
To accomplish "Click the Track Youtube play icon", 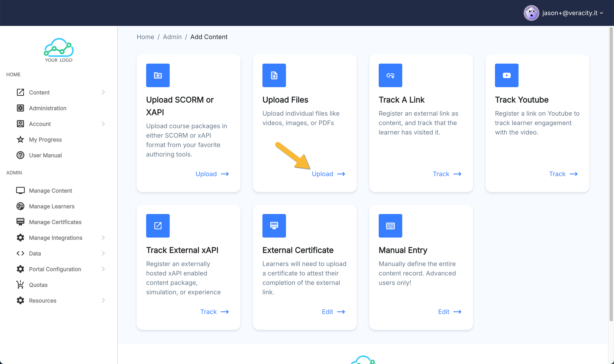I will pos(507,75).
